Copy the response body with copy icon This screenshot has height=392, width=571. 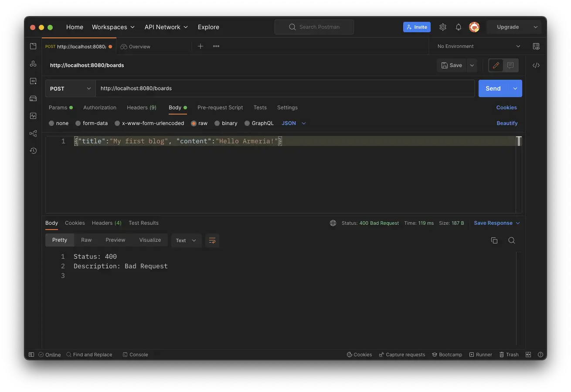tap(494, 240)
